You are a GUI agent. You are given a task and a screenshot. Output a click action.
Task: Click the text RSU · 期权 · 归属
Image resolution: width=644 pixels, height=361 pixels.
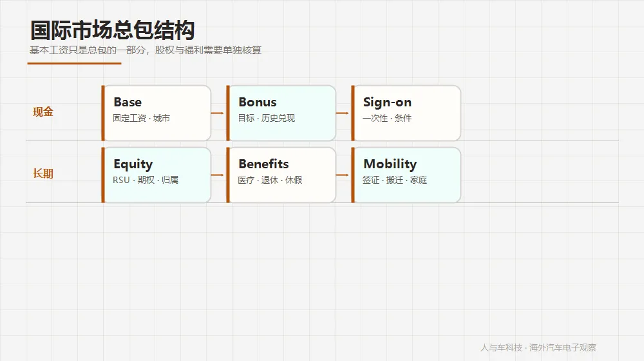click(146, 180)
